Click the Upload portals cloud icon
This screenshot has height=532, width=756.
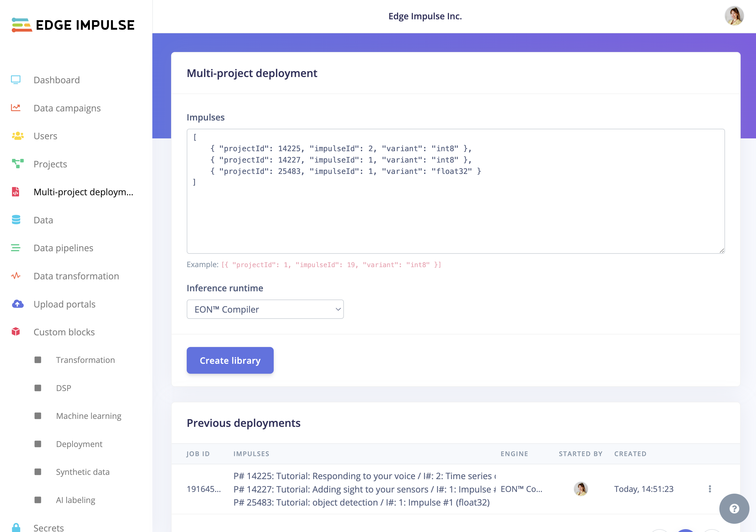click(18, 304)
